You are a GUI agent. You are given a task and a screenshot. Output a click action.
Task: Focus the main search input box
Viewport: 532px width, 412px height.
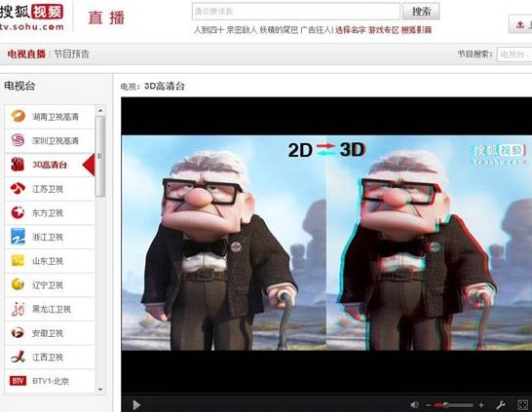[x=296, y=11]
